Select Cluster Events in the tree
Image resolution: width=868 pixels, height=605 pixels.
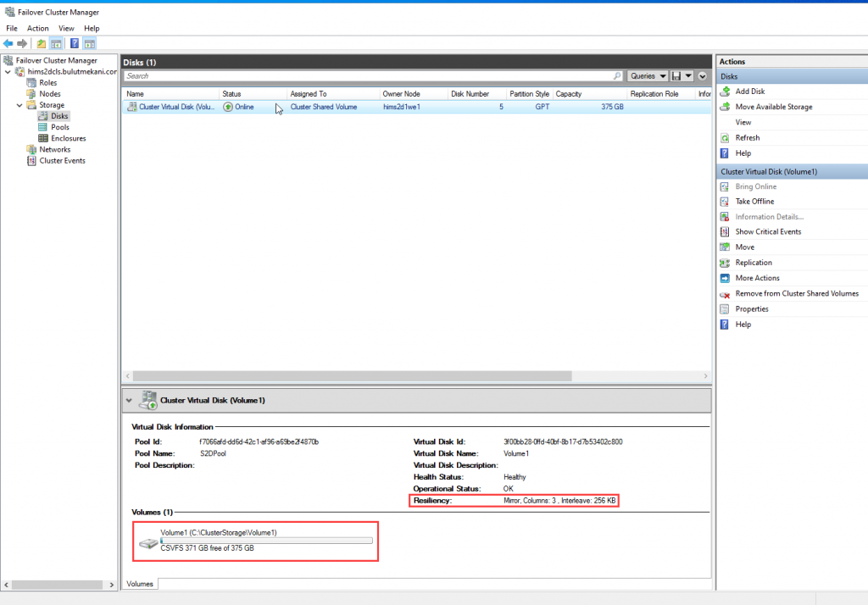[62, 160]
